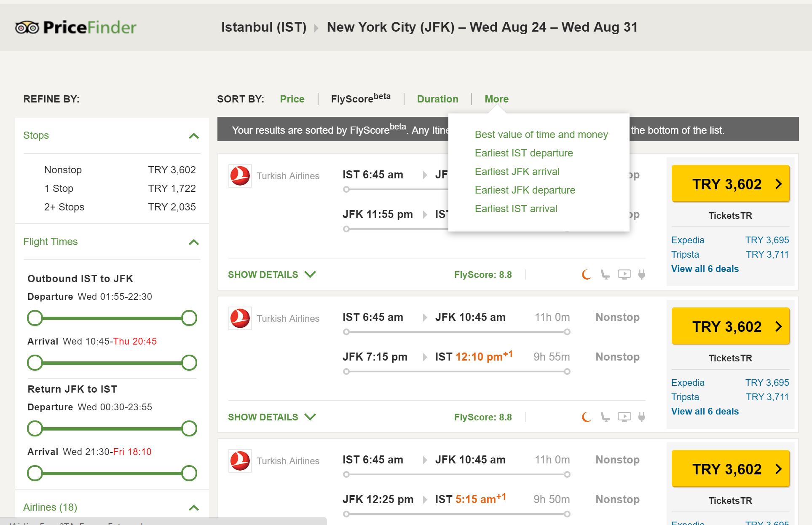Click seat recline icon in first result
This screenshot has width=812, height=525.
click(x=605, y=275)
